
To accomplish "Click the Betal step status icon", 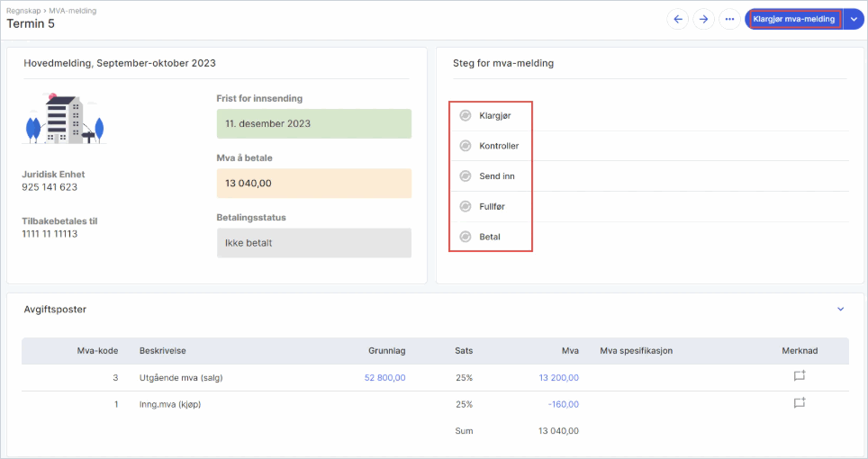I will pyautogui.click(x=466, y=237).
